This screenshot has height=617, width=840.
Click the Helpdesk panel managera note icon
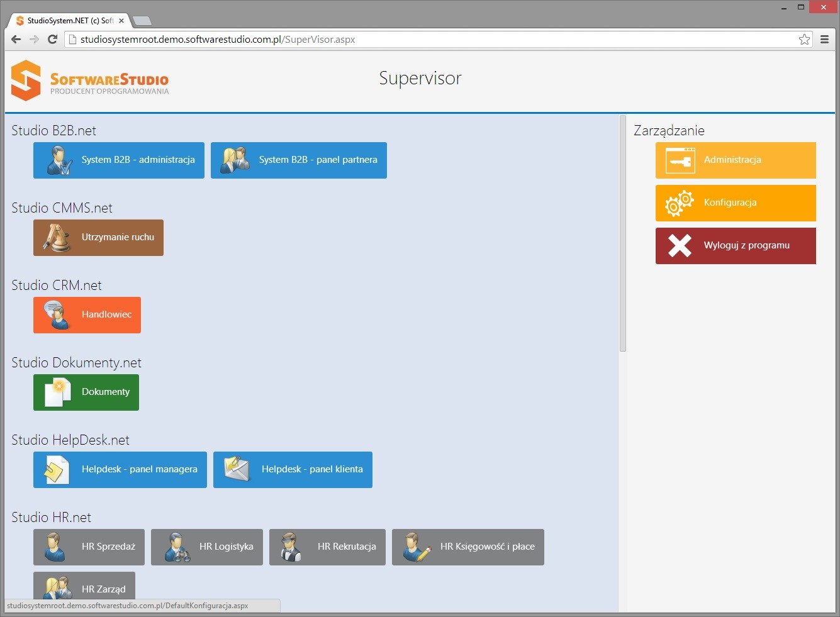(x=57, y=470)
